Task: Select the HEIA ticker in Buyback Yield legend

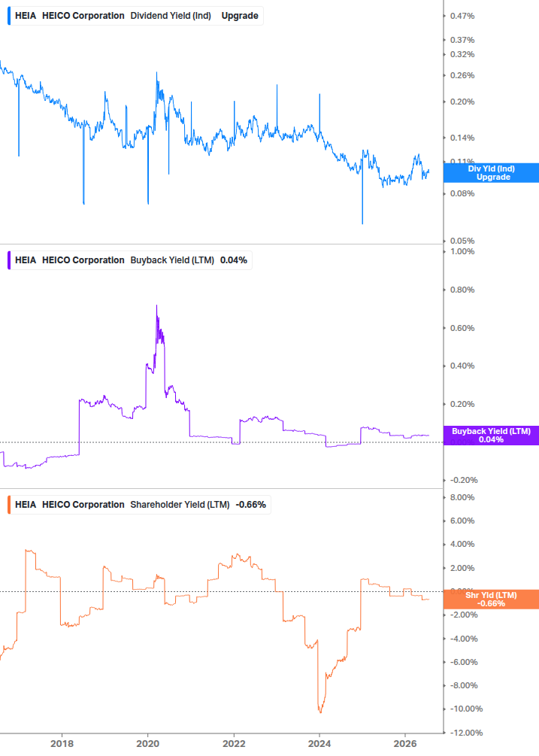Action: 26,260
